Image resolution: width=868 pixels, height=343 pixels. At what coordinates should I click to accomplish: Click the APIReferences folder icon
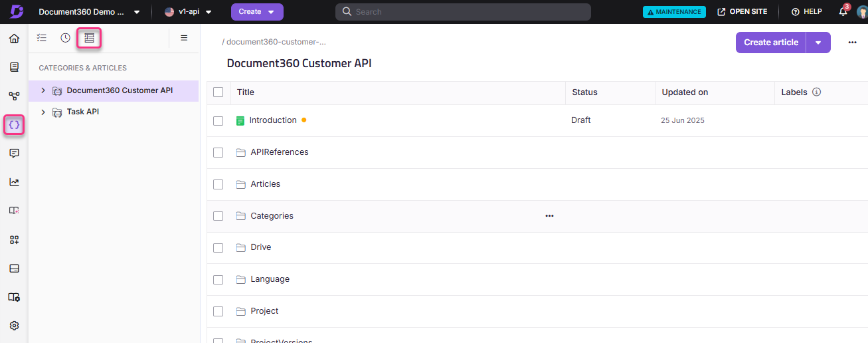pos(241,152)
